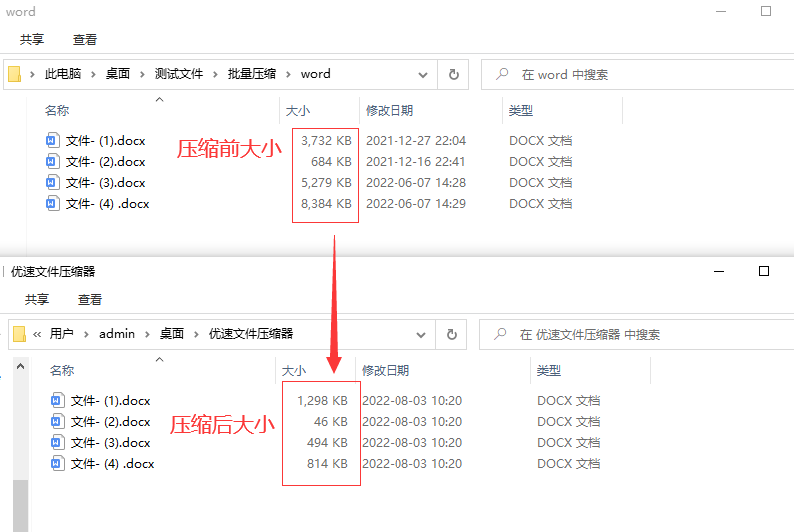The width and height of the screenshot is (794, 532).
Task: Click date 2021-12-16 22:41 cell
Action: (x=415, y=162)
